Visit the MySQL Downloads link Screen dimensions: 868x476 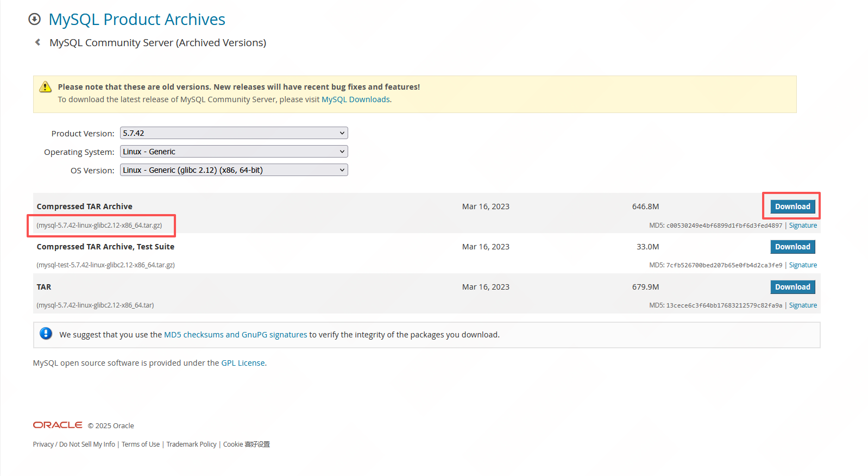coord(356,99)
